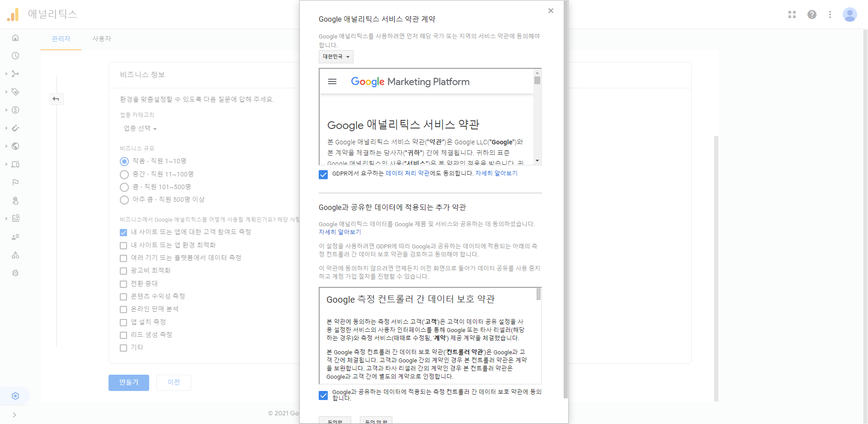868x424 pixels.
Task: Open the Audiences people-list icon in sidebar
Action: tap(15, 237)
